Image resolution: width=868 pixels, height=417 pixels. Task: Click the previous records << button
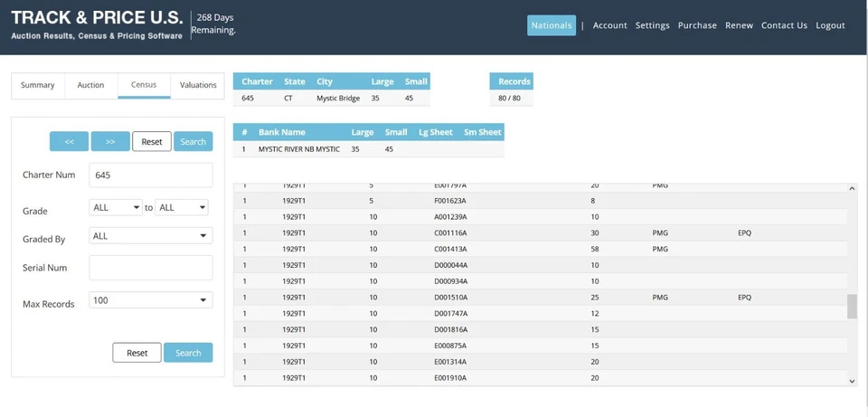69,142
